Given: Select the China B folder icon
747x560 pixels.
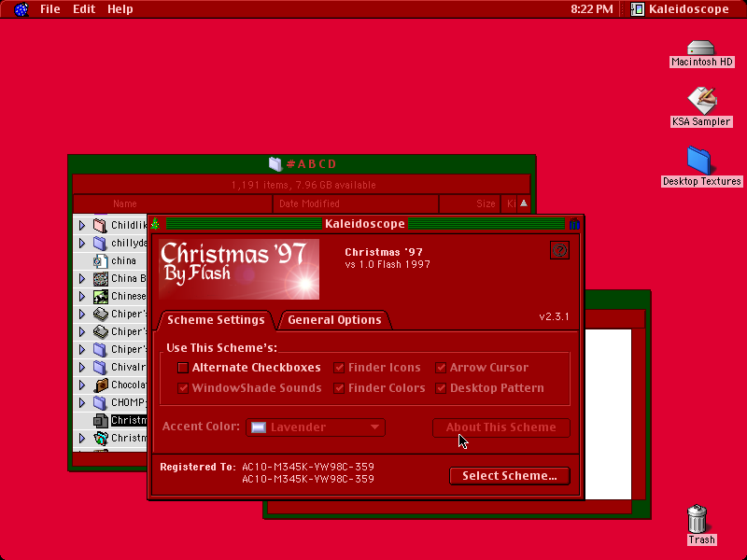Looking at the screenshot, I should [100, 278].
